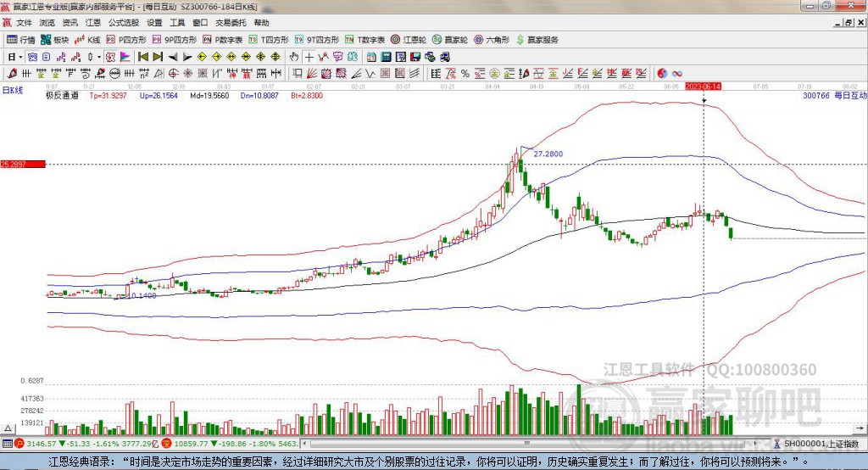This screenshot has height=470, width=868.
Task: Open the 公式选股 menu
Action: pyautogui.click(x=124, y=23)
